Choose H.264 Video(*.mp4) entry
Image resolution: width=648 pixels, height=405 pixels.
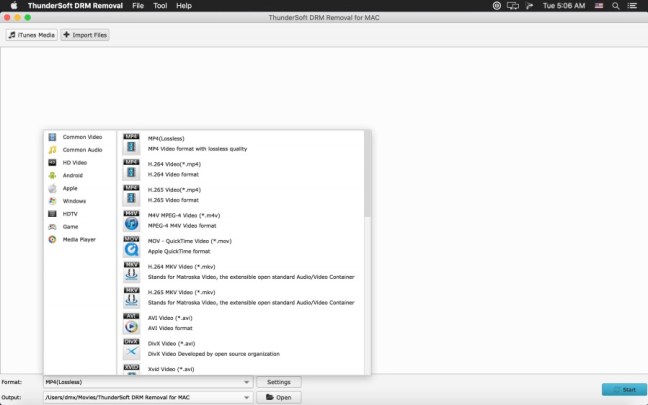point(241,169)
